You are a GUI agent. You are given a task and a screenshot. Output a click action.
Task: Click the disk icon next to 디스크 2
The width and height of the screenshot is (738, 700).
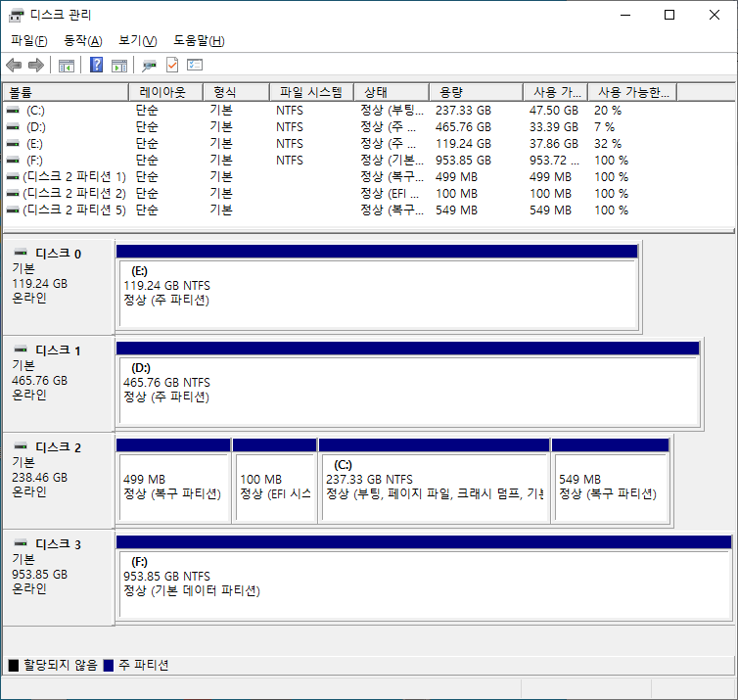[21, 445]
